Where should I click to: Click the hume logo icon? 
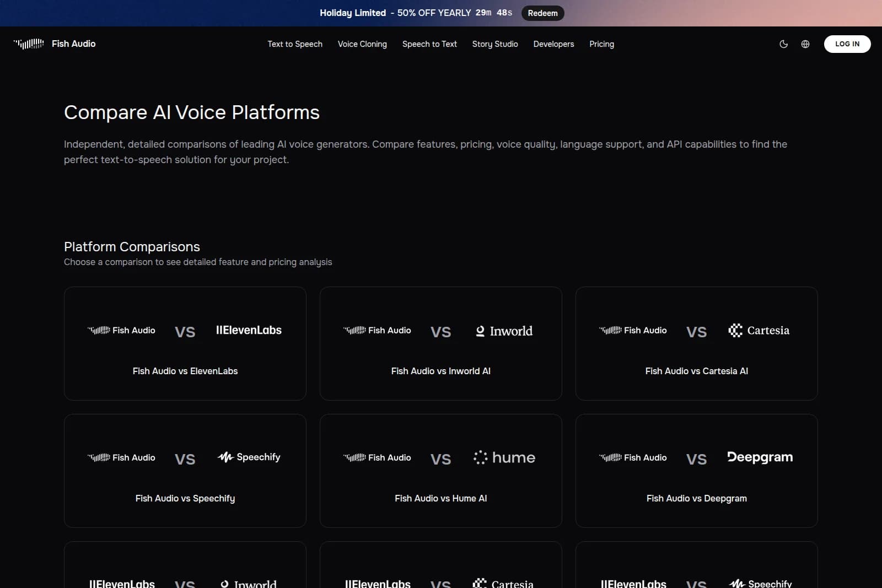[x=503, y=457]
